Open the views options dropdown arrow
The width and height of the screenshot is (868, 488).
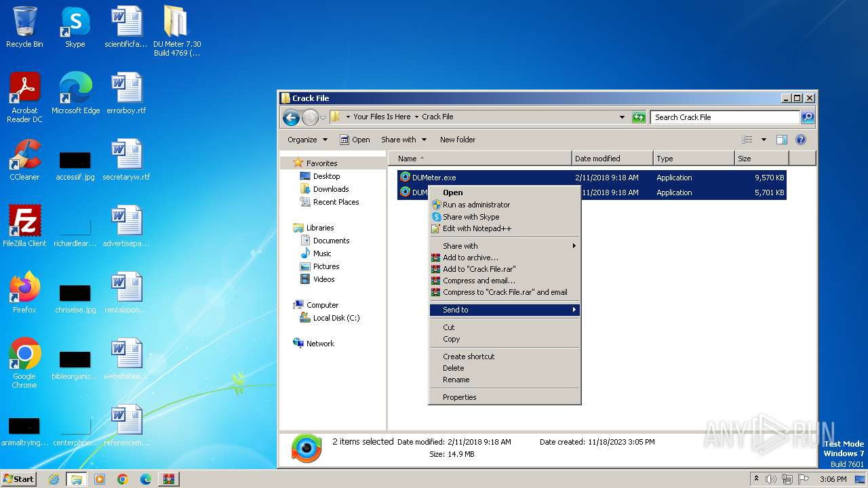(x=764, y=140)
